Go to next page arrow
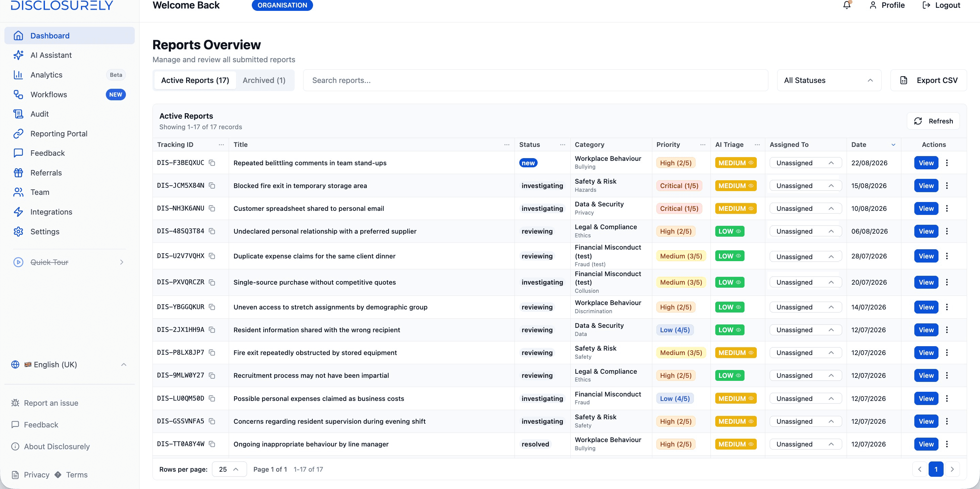 952,469
